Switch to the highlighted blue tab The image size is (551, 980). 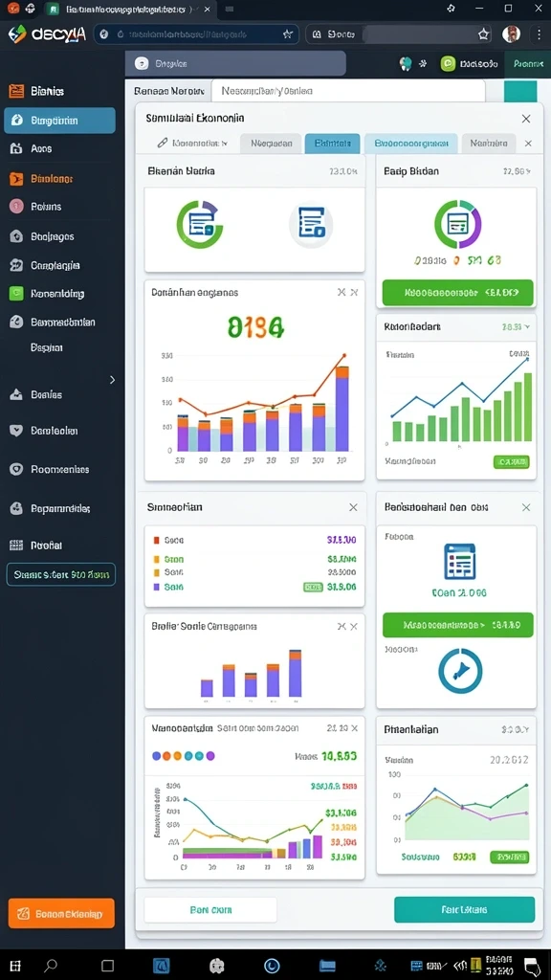(x=332, y=144)
